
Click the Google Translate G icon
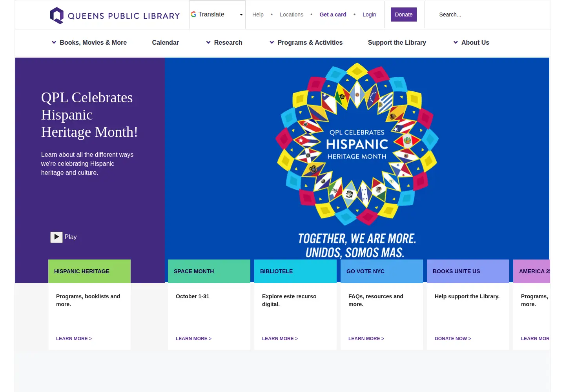coord(193,15)
